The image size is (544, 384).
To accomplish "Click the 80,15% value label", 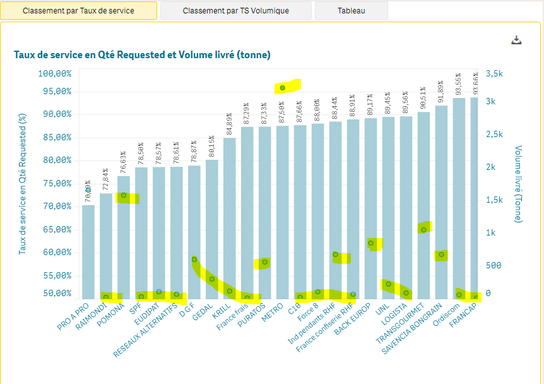I will [x=211, y=146].
